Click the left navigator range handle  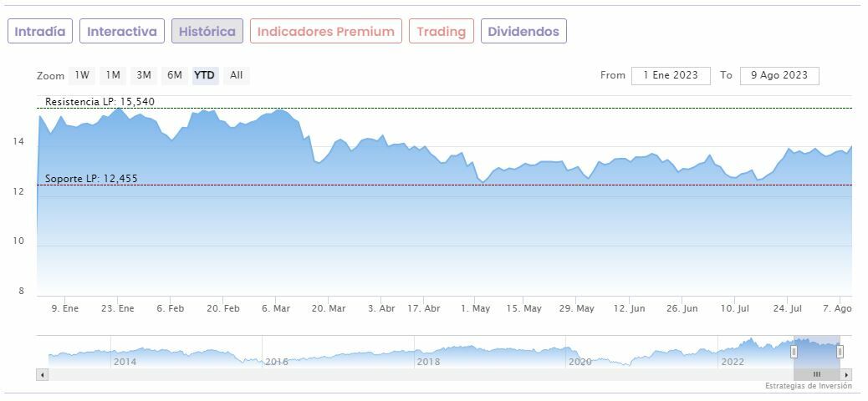click(x=794, y=352)
